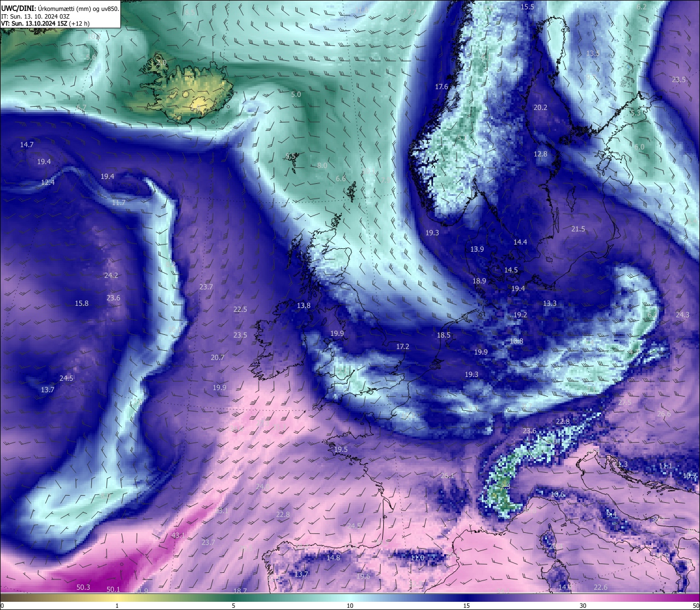Click the 30 tick on color scale
This screenshot has height=610, width=700.
583,606
